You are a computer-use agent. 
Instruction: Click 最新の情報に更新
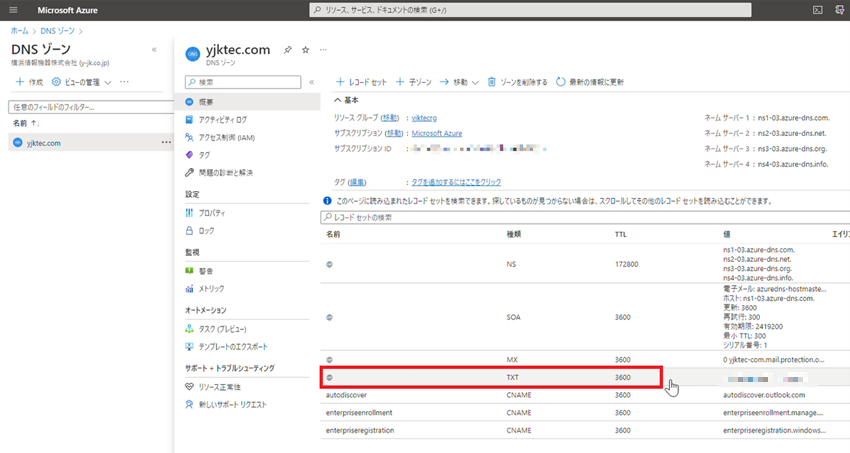click(590, 82)
